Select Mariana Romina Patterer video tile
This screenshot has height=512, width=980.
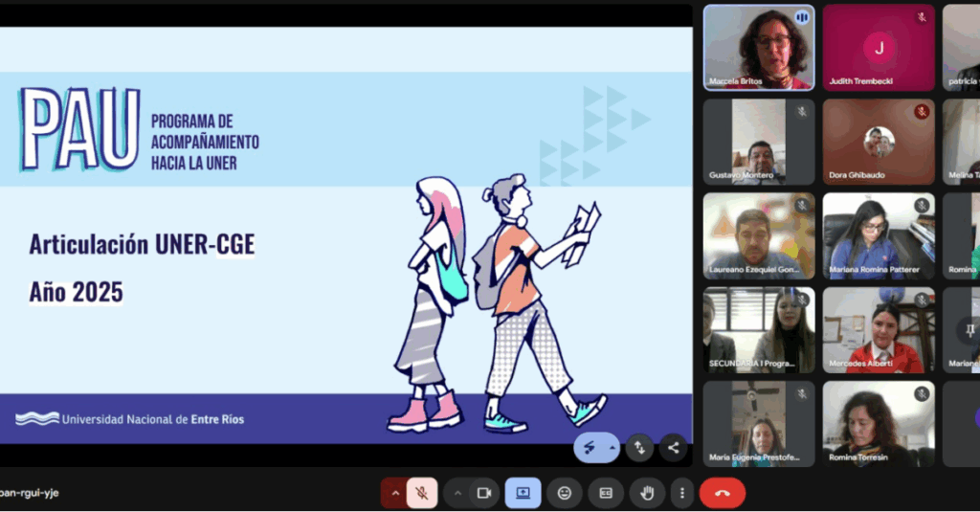(x=879, y=235)
